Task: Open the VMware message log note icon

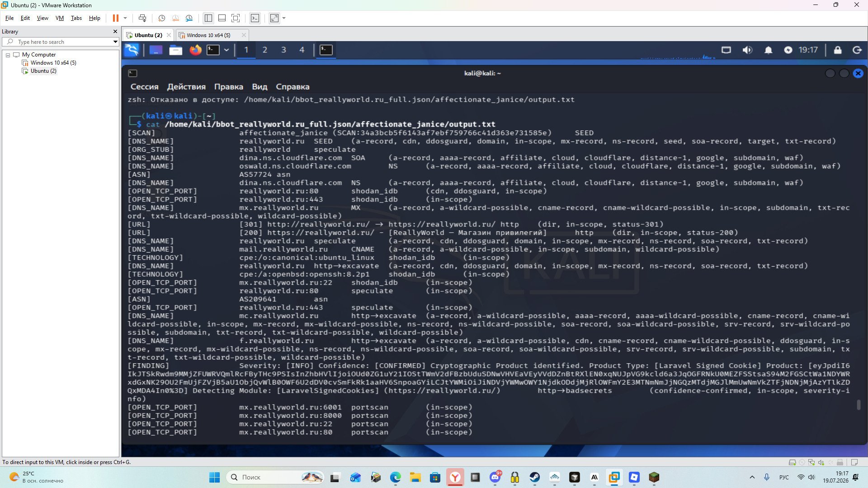Action: (854, 462)
